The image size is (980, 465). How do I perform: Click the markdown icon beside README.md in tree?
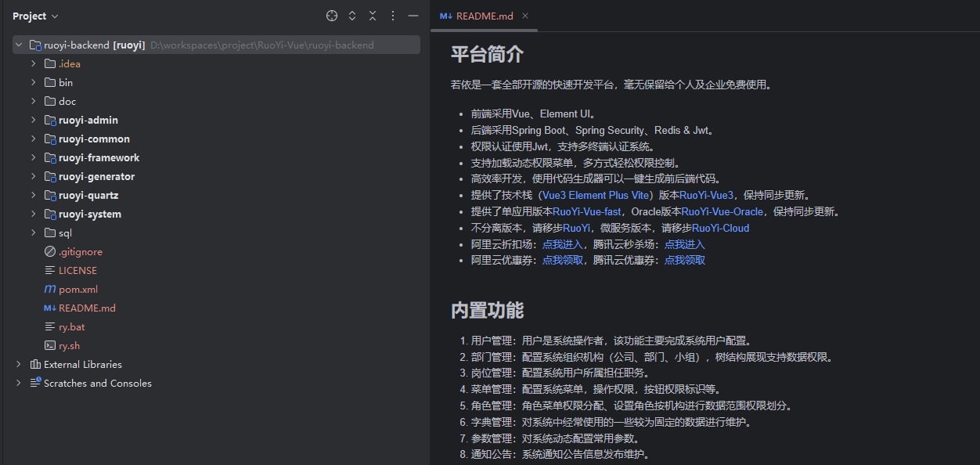click(x=50, y=308)
